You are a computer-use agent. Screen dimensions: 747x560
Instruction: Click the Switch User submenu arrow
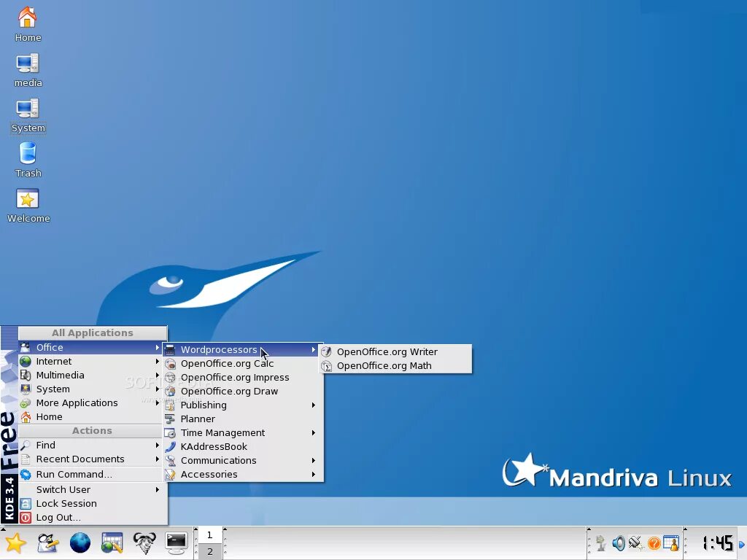pyautogui.click(x=158, y=489)
